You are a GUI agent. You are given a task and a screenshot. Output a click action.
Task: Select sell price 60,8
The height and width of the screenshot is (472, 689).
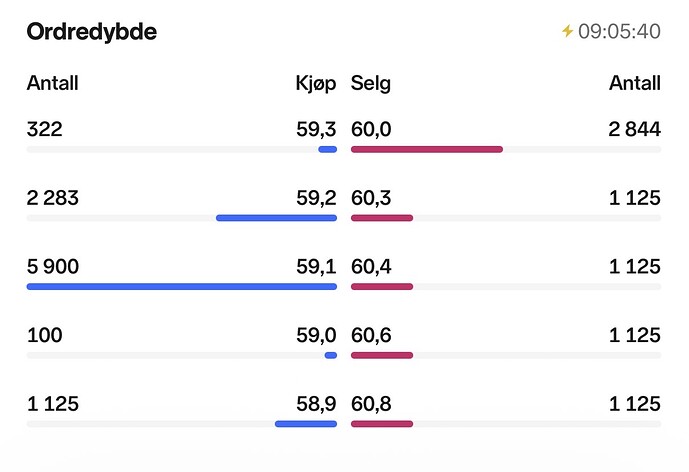[x=370, y=404]
